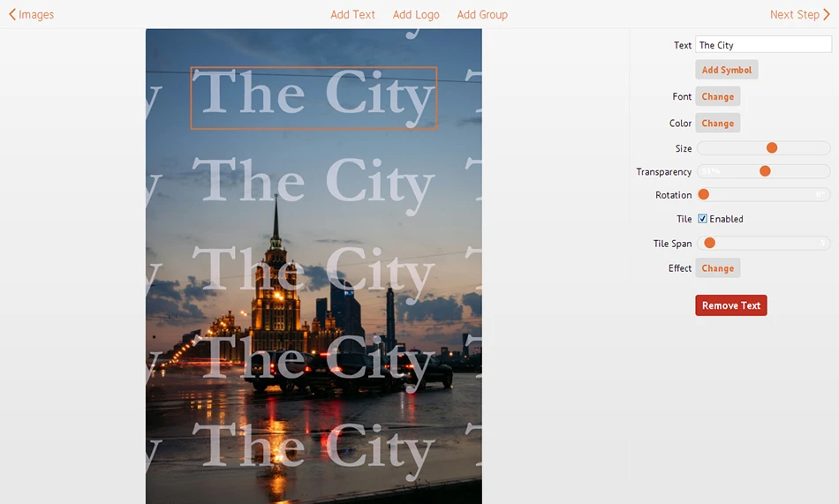
Task: Click the Tile Span slider handle
Action: click(709, 243)
